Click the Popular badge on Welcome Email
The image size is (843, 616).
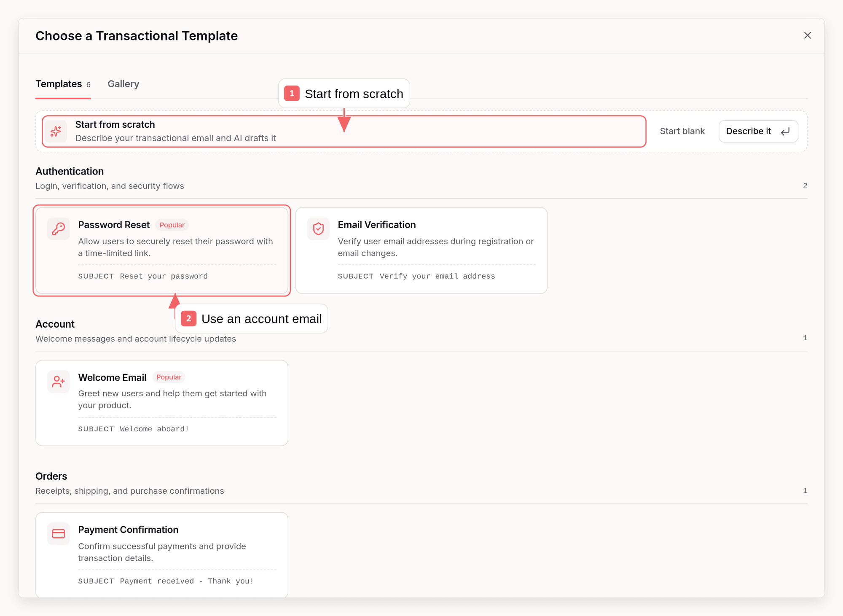coord(169,377)
